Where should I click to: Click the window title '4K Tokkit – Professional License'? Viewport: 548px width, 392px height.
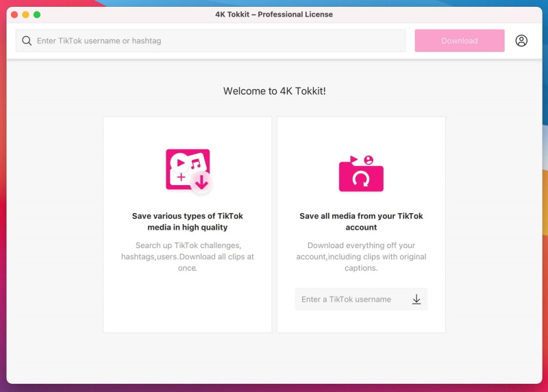[x=274, y=14]
